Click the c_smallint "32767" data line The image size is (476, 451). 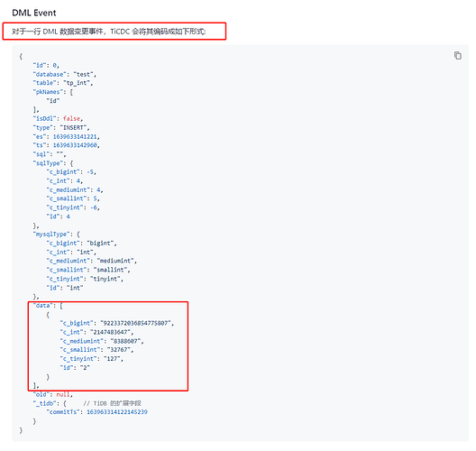96,350
